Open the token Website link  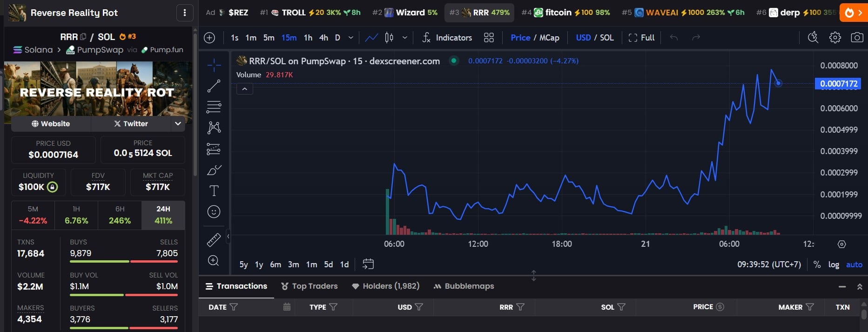coord(51,123)
